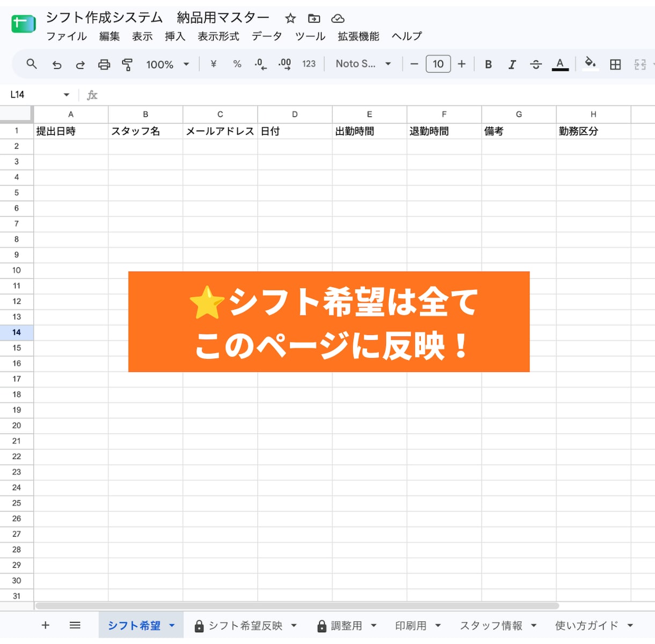Viewport: 655px width, 644px height.
Task: Switch to the スタッフ情報 sheet tab
Action: coord(491,626)
